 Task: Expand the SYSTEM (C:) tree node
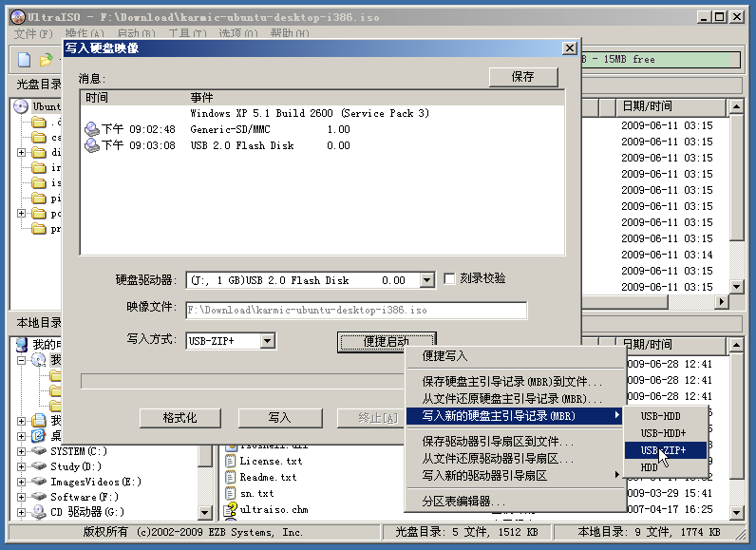click(21, 451)
